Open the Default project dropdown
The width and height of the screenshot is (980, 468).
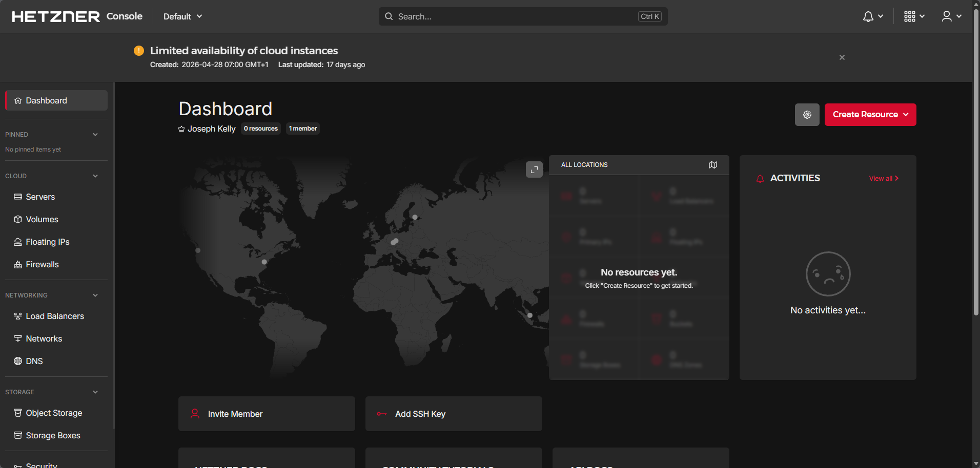pos(183,16)
